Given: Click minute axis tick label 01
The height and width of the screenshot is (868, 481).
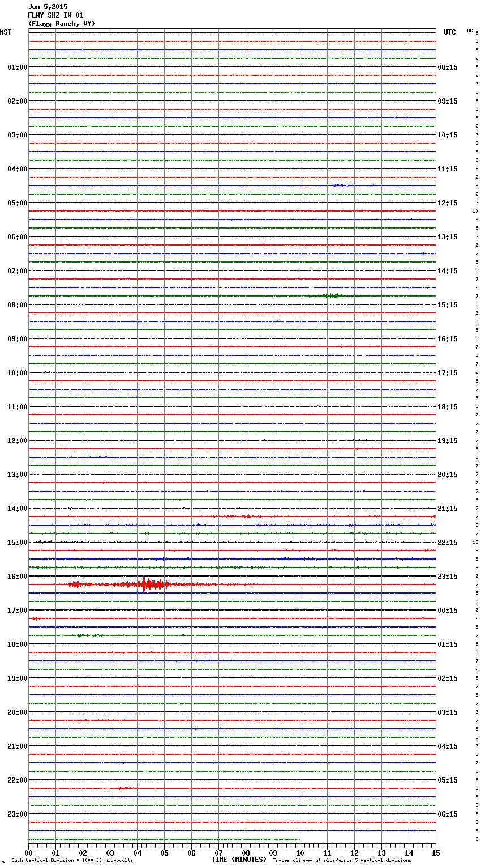Looking at the screenshot, I should point(55,853).
